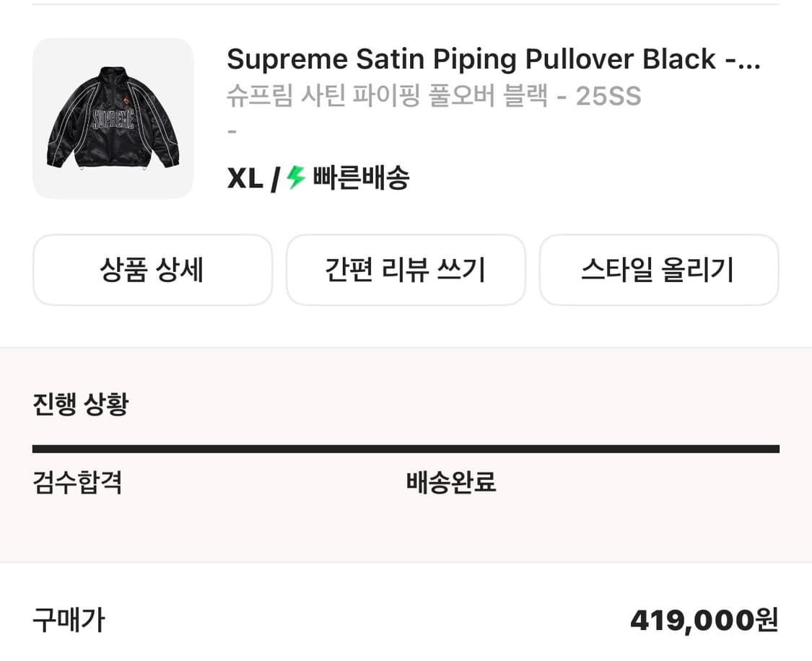Click the dash placeholder below the subtitle

point(231,131)
